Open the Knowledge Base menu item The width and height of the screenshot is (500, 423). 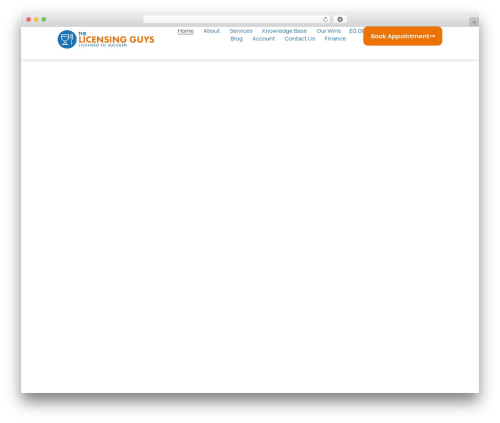tap(284, 31)
